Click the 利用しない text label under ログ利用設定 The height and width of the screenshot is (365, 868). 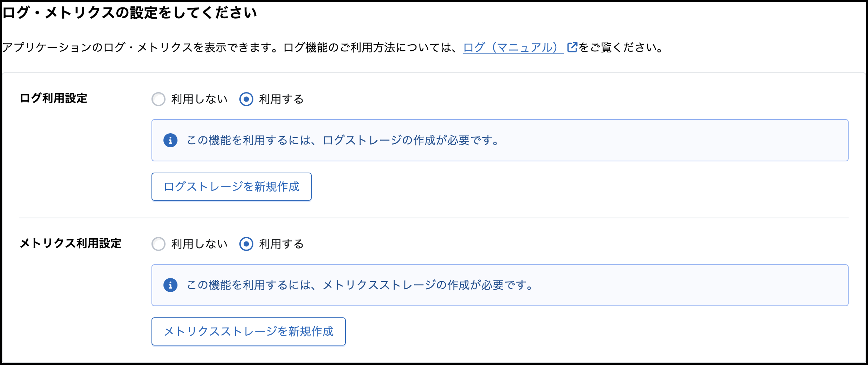[199, 99]
